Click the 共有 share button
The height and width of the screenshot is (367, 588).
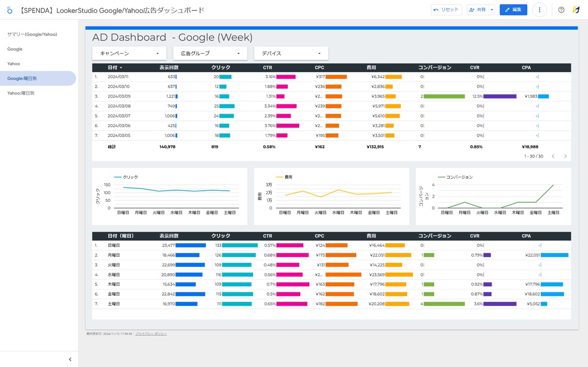(478, 10)
